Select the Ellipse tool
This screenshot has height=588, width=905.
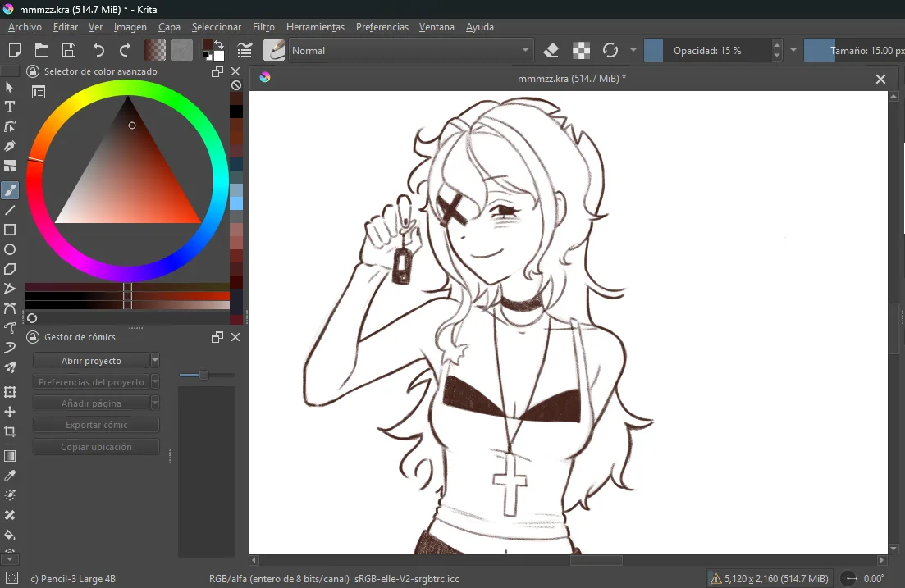(x=9, y=249)
